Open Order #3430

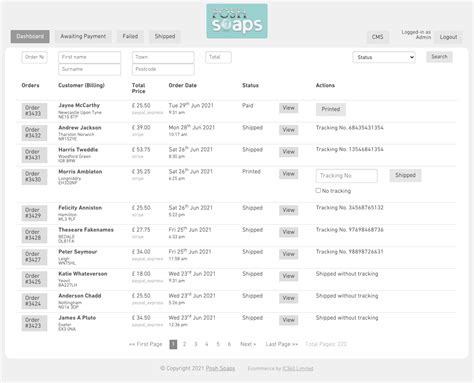point(34,177)
